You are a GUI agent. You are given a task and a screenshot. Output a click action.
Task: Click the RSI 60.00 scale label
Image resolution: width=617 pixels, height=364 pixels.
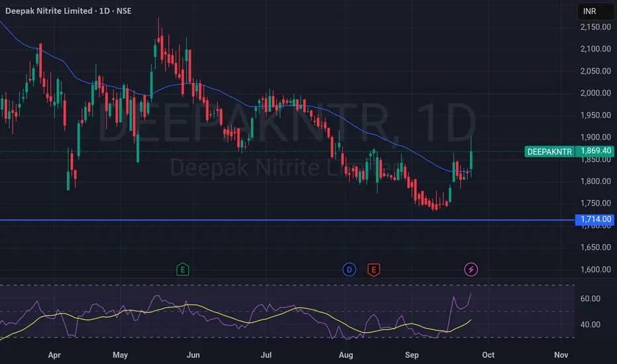click(x=591, y=298)
